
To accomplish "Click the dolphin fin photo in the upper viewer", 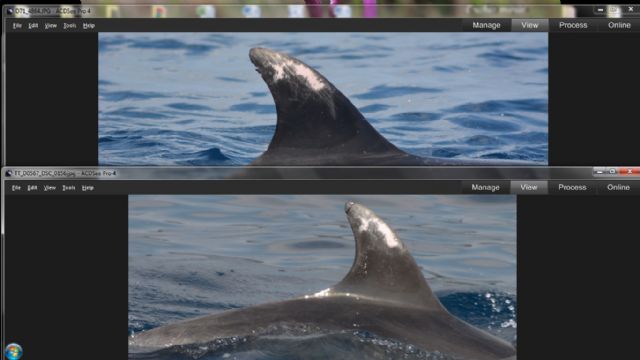I will click(323, 99).
